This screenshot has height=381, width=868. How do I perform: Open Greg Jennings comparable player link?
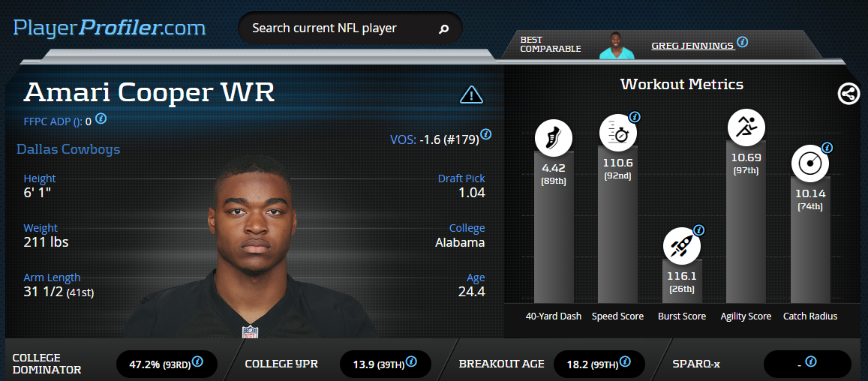tap(693, 46)
